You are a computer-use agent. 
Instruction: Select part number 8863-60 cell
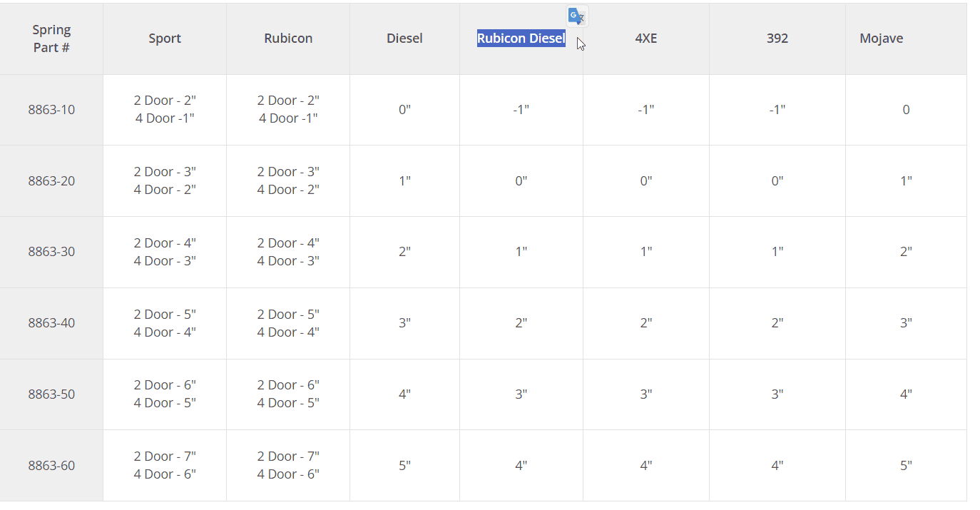click(x=51, y=466)
